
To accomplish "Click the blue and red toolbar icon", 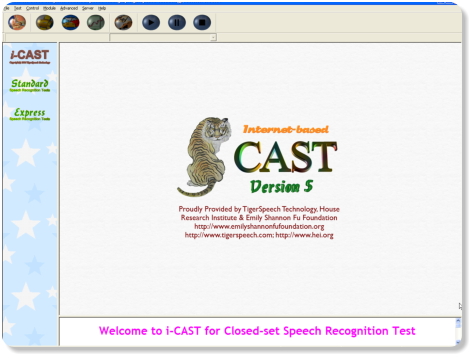I will (x=71, y=23).
